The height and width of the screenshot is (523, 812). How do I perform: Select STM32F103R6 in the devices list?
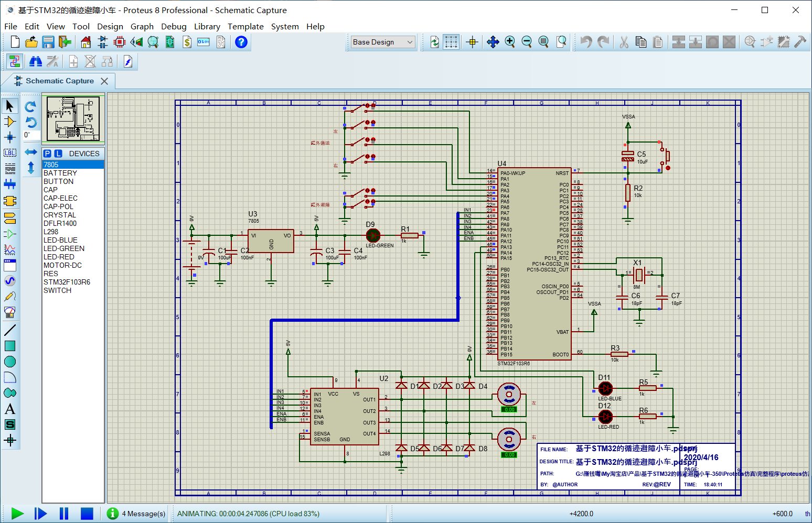73,282
